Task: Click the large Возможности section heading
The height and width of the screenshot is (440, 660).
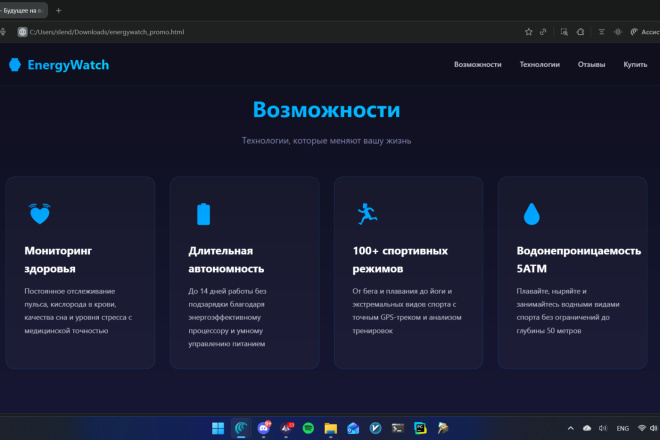Action: (326, 110)
